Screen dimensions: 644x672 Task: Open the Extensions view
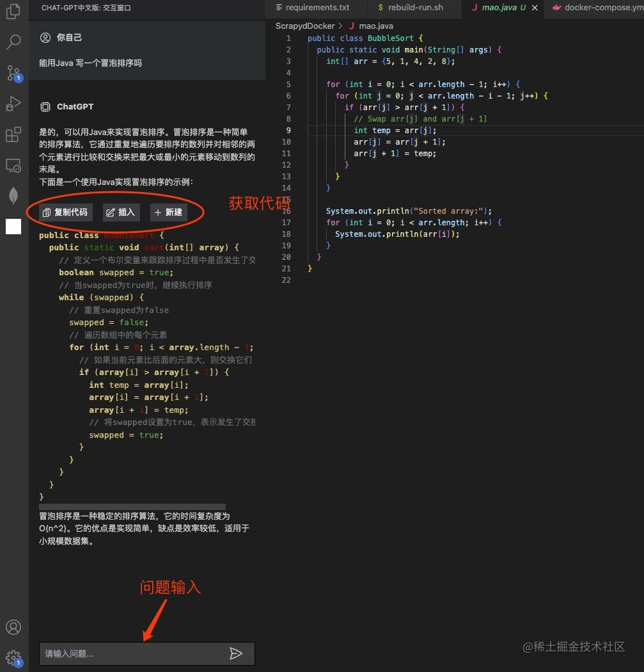pos(13,134)
